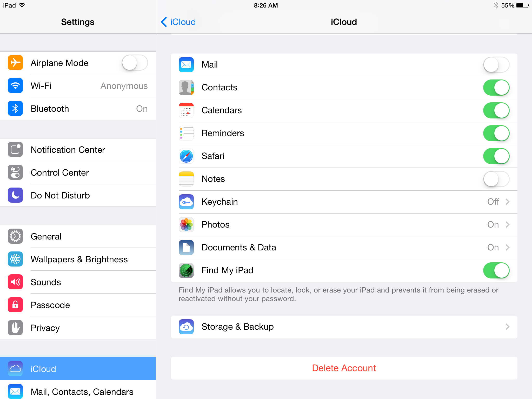Tap the Keychain icon in iCloud
The width and height of the screenshot is (532, 399).
[186, 201]
